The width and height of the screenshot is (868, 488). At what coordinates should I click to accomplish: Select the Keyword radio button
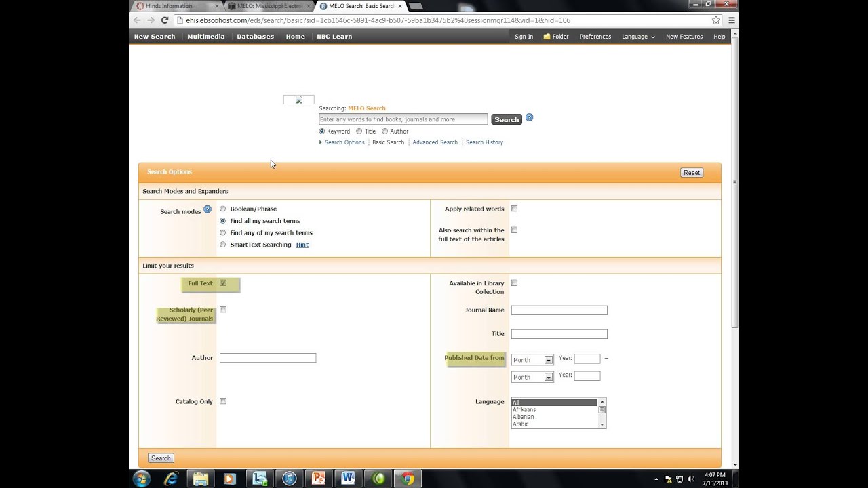coord(322,131)
